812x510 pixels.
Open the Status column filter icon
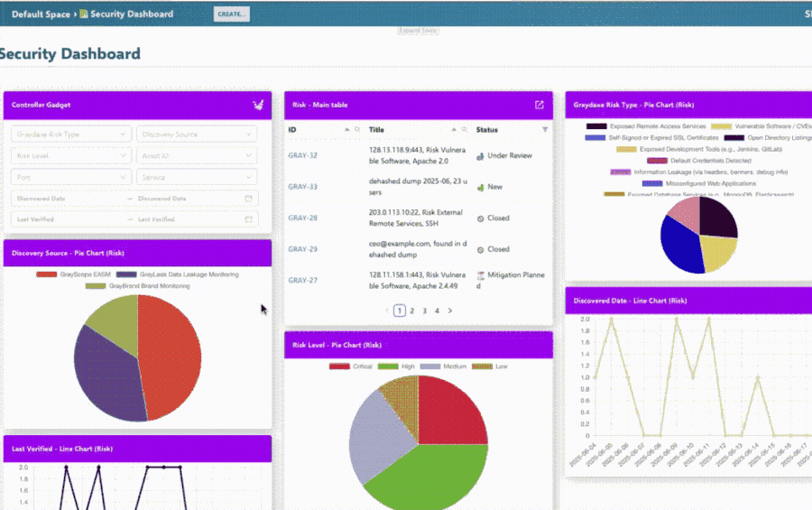point(545,130)
